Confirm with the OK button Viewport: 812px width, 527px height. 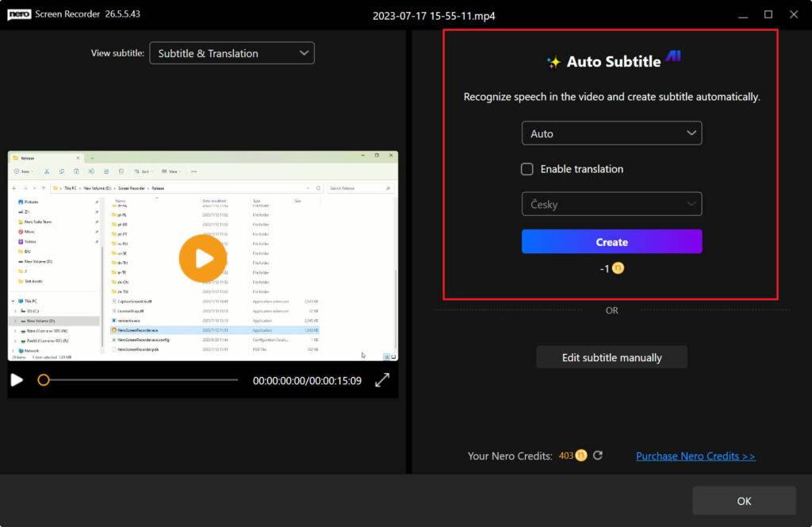click(x=743, y=500)
